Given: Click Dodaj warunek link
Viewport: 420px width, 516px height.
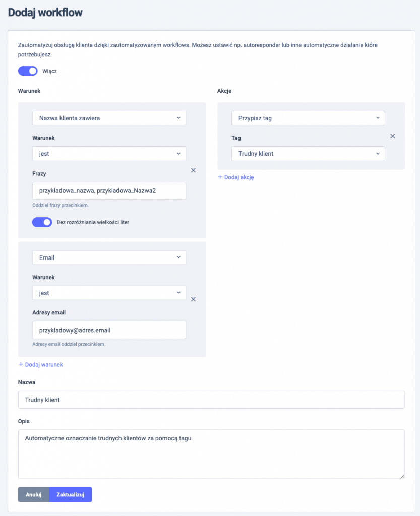Looking at the screenshot, I should click(x=44, y=365).
